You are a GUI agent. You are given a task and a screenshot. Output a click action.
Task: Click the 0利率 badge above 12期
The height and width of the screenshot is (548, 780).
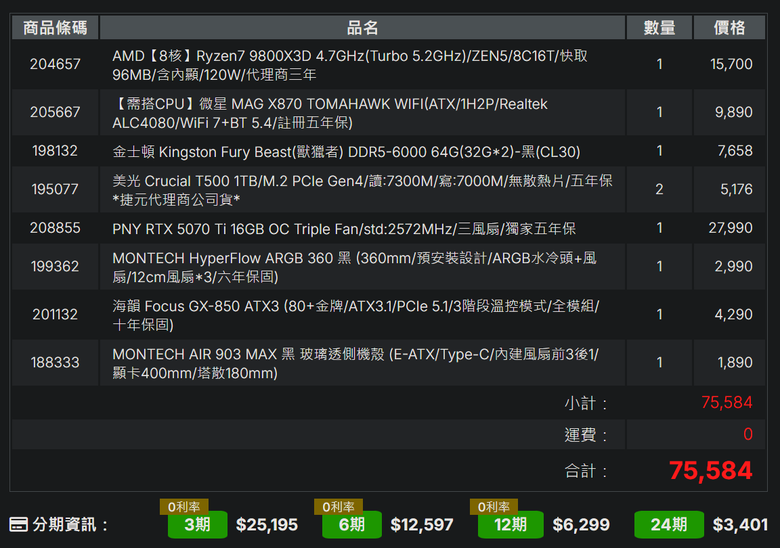494,507
